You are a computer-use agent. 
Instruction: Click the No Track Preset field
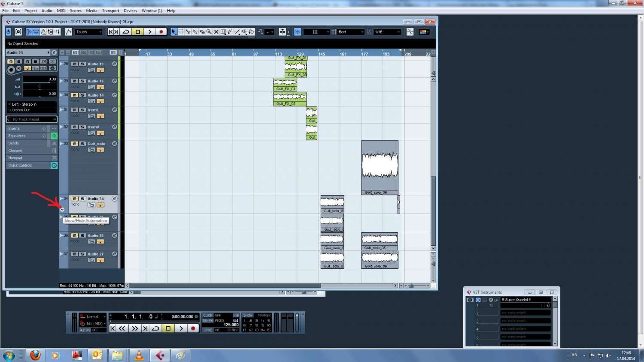click(x=31, y=119)
